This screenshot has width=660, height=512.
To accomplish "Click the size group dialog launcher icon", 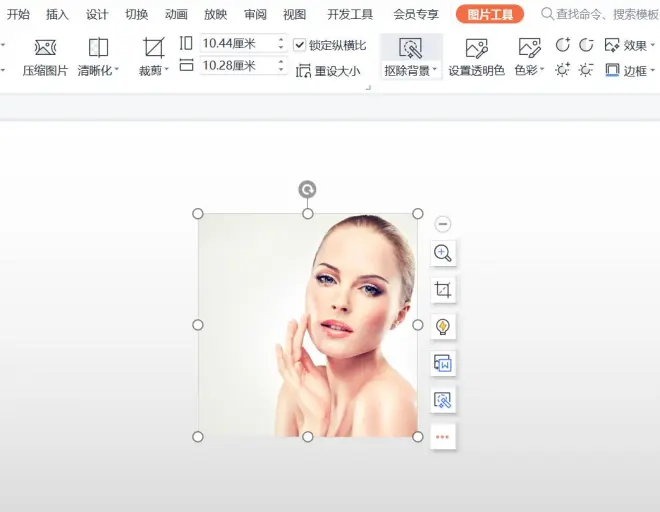I will 368,88.
